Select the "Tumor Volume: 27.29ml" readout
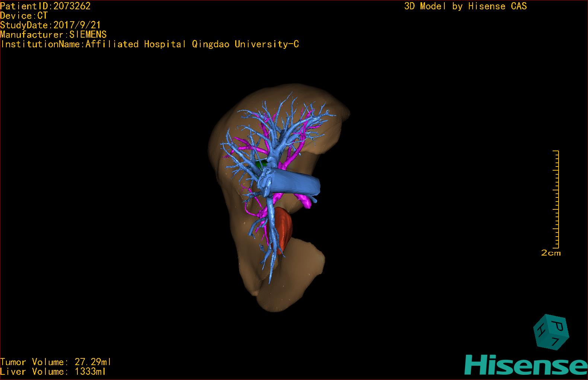This screenshot has width=588, height=380. pyautogui.click(x=56, y=362)
